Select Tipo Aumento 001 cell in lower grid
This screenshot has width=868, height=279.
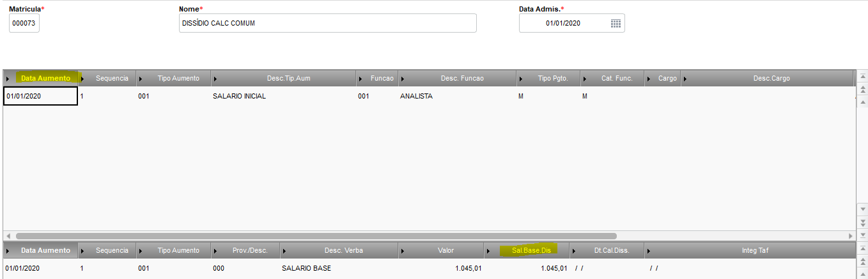(173, 268)
